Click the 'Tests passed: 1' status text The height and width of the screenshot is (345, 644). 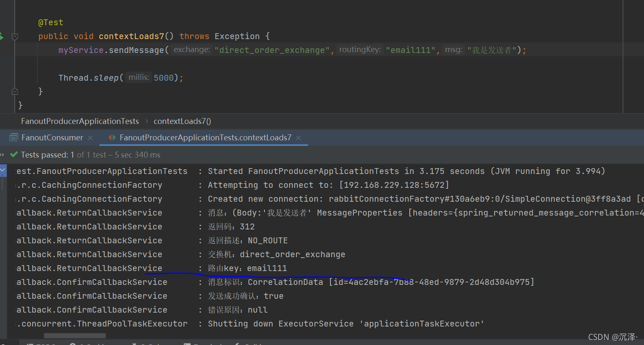tap(47, 155)
